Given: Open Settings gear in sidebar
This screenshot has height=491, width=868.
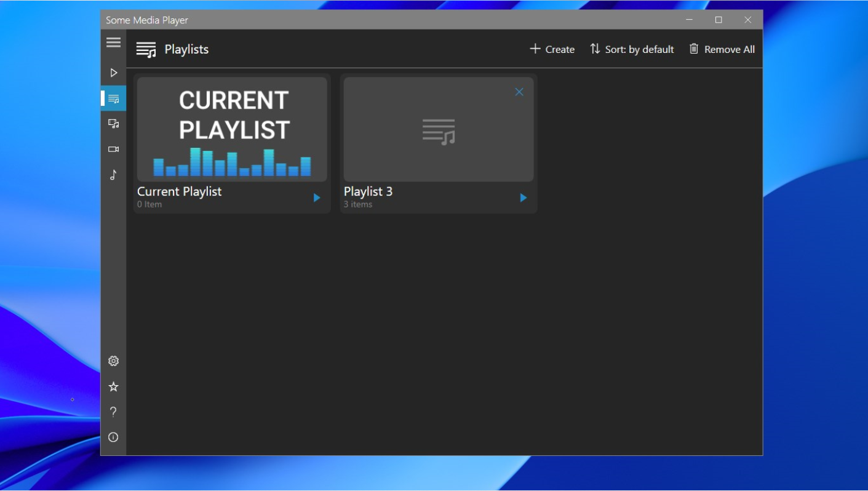Looking at the screenshot, I should (x=113, y=361).
